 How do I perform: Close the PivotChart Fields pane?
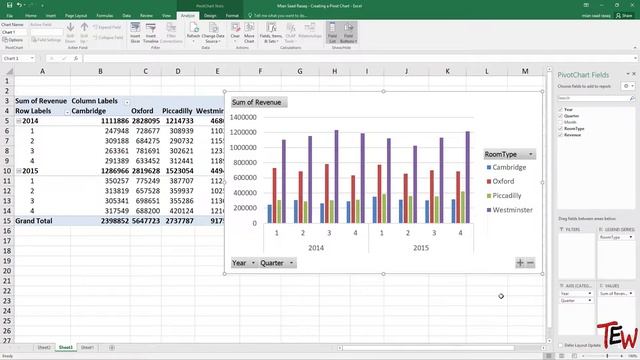[x=634, y=74]
